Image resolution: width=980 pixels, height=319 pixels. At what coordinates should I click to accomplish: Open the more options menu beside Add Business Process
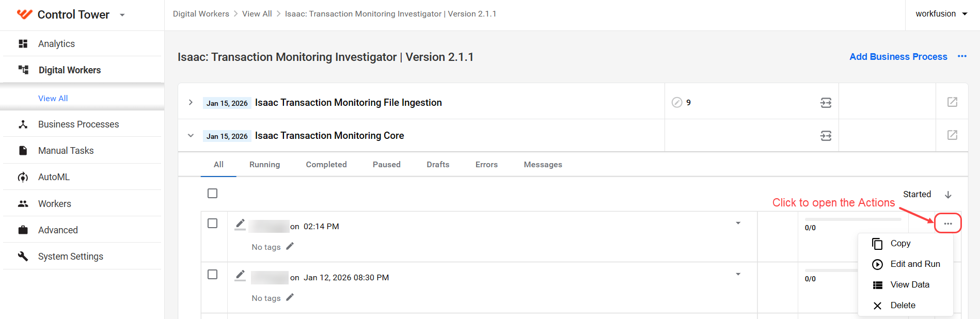(x=962, y=56)
